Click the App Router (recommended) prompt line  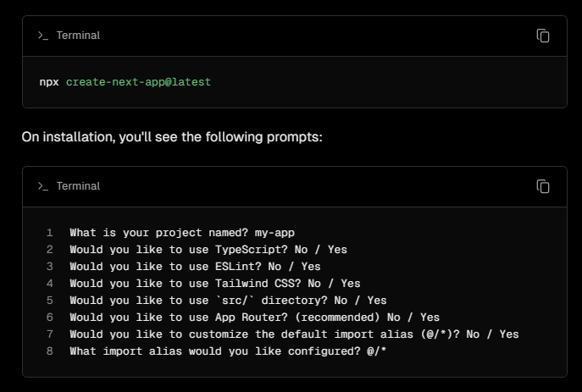point(254,317)
